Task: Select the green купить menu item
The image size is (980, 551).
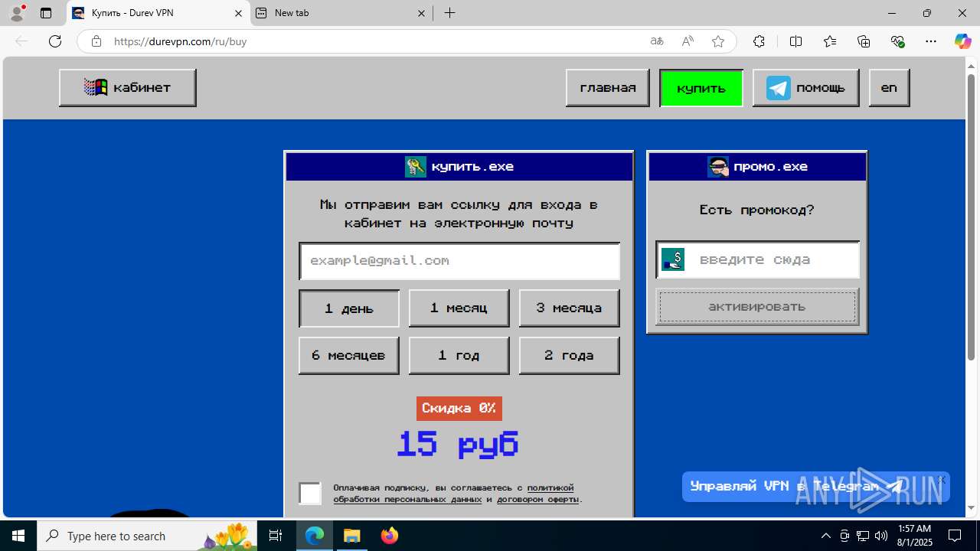Action: (701, 87)
